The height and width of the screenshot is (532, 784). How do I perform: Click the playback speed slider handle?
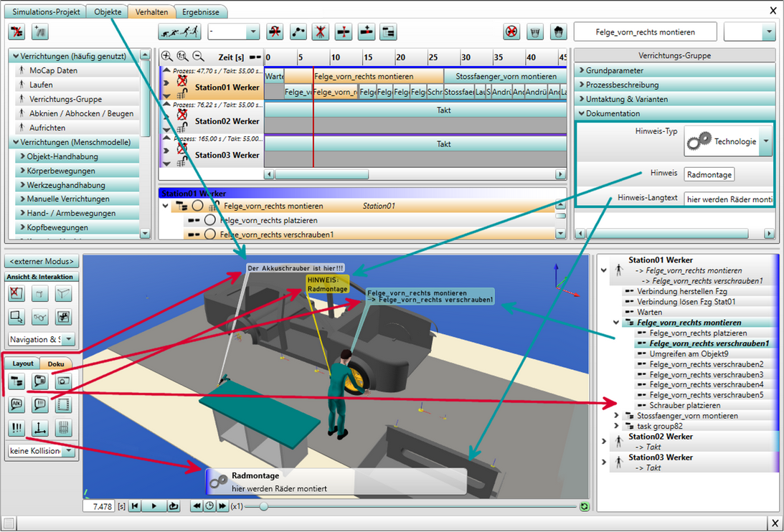pyautogui.click(x=264, y=506)
